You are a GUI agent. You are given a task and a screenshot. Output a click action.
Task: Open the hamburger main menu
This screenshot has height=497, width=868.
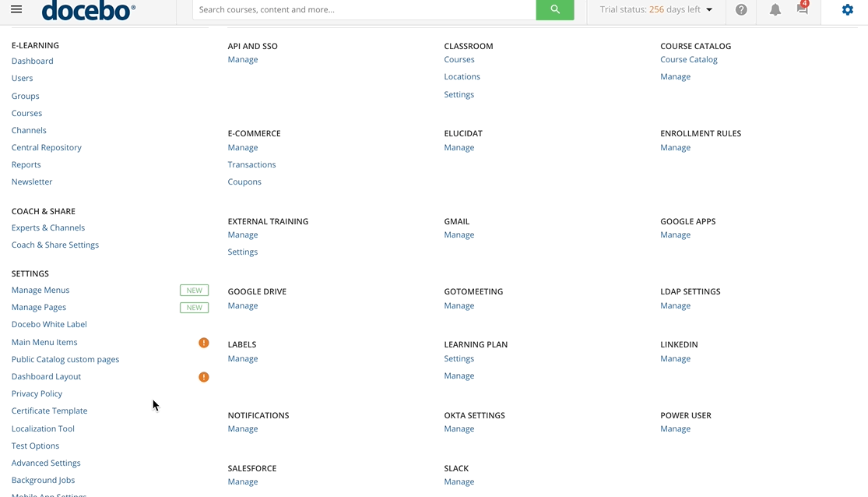coord(16,9)
